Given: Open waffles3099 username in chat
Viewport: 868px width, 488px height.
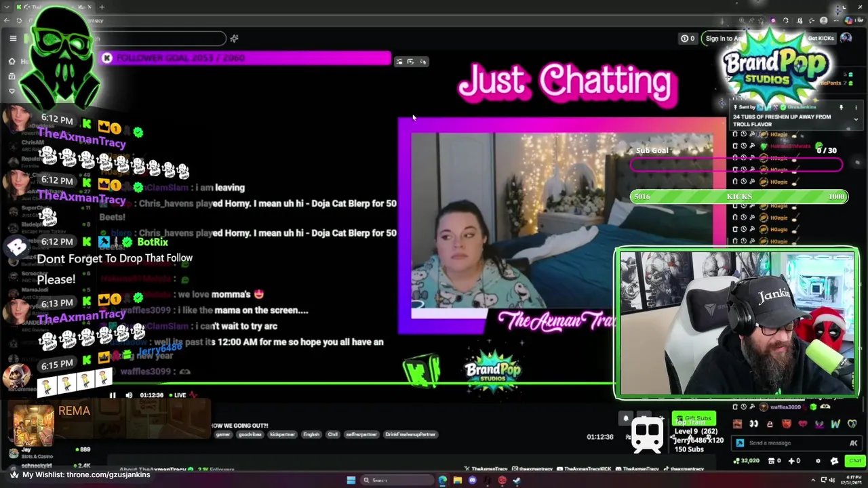Looking at the screenshot, I should 785,407.
